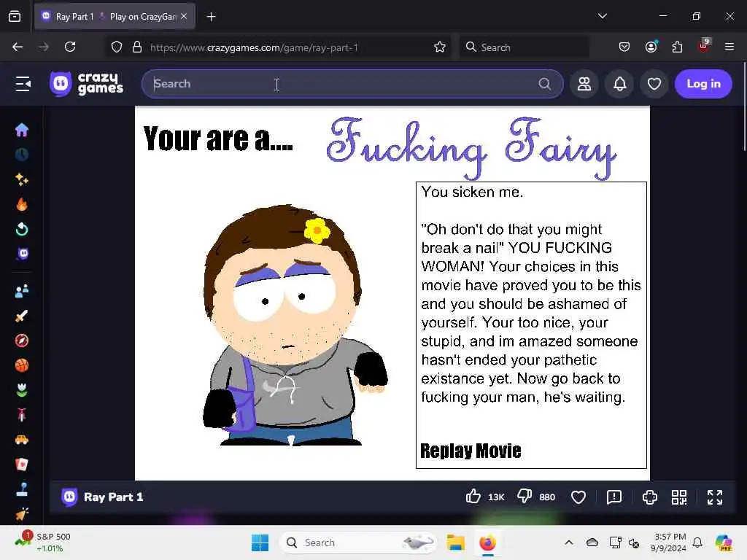
Task: Open the New games sparkle icon
Action: tap(22, 179)
